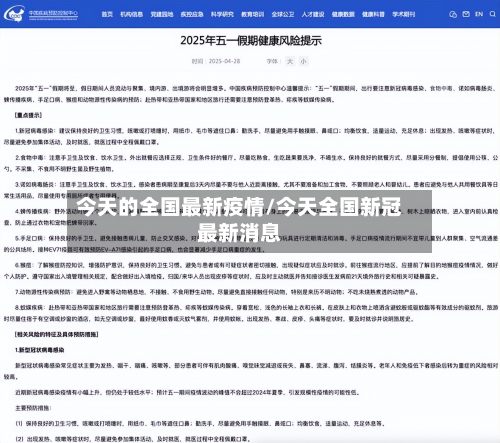Click the China CDC logo
Viewport: 500px width, 443px height.
click(14, 14)
